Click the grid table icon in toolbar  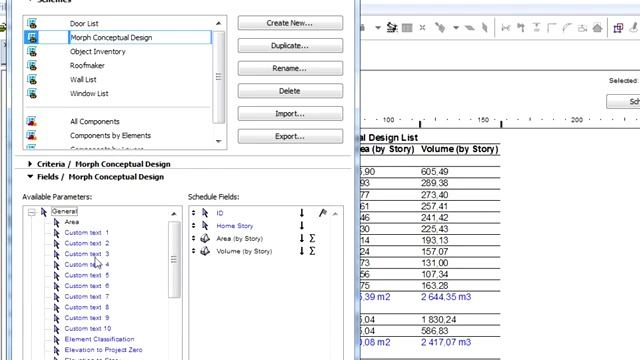pos(407,28)
